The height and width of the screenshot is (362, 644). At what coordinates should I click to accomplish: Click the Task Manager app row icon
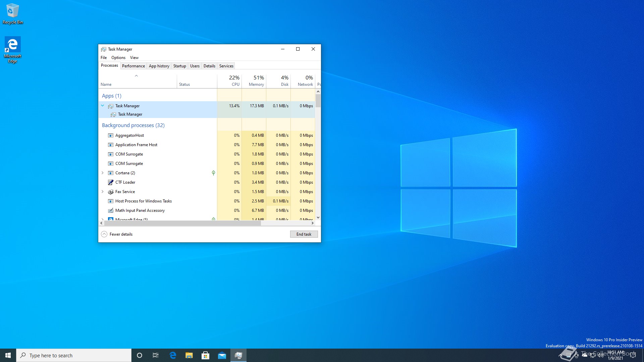(x=111, y=106)
